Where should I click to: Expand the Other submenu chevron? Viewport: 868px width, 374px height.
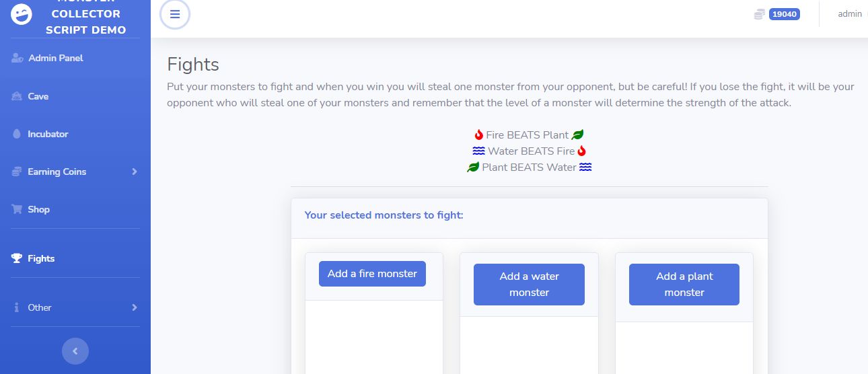[x=135, y=307]
